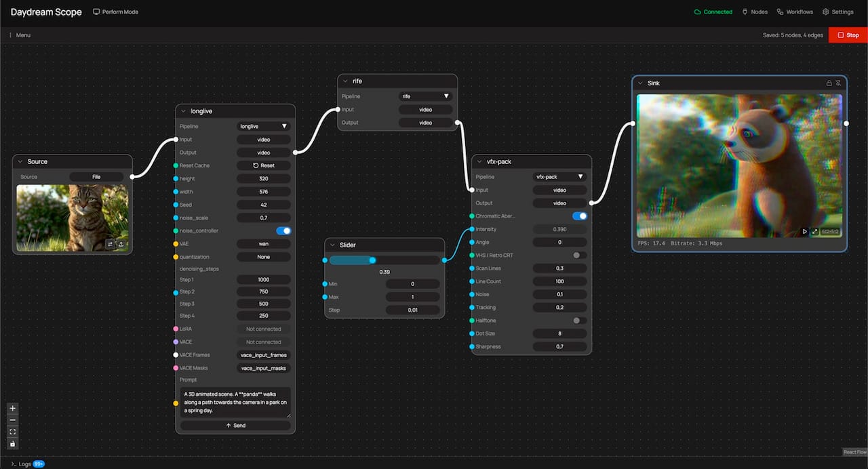
Task: Click the lock icon in Sink header
Action: [x=829, y=83]
